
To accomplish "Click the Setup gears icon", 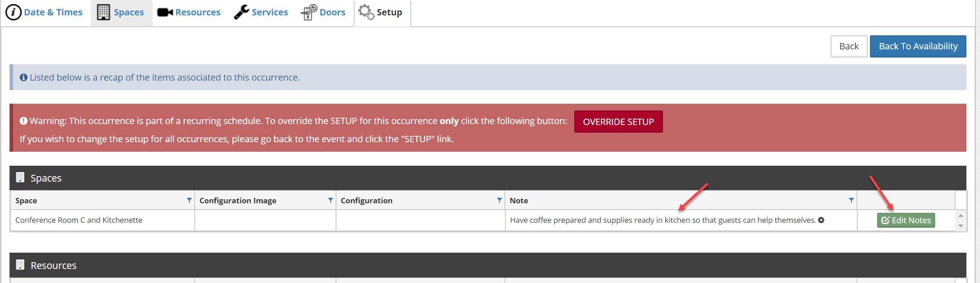I will (x=366, y=12).
